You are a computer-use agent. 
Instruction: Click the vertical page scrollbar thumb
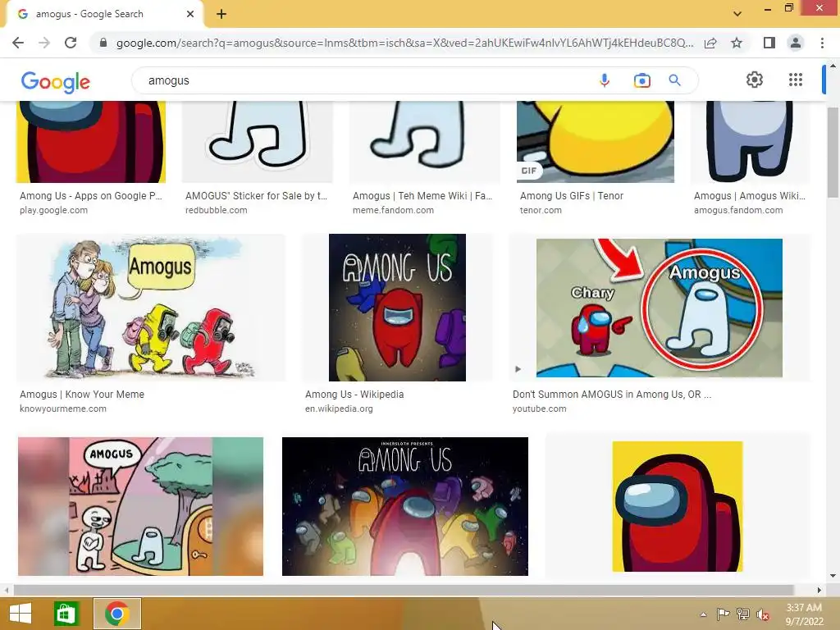pyautogui.click(x=833, y=152)
